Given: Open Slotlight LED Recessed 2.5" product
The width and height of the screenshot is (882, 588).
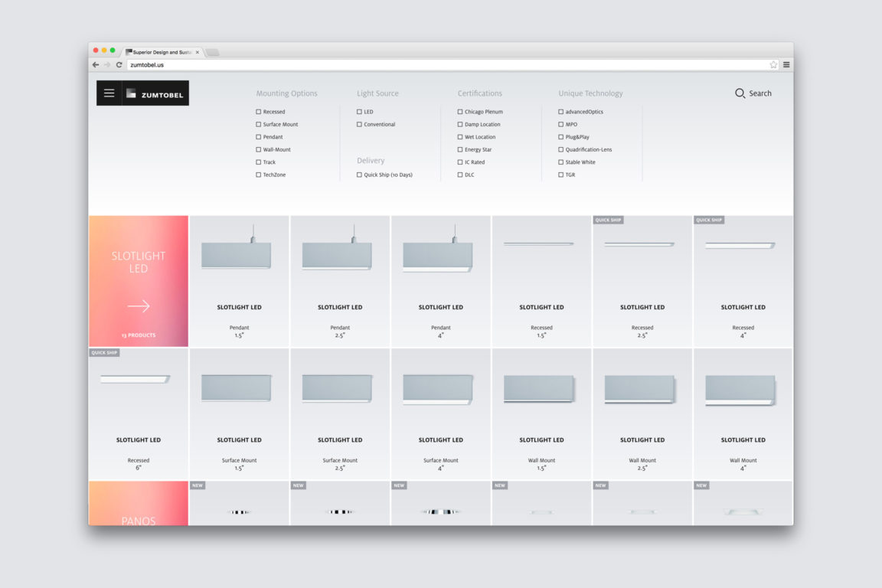Looking at the screenshot, I should tap(642, 281).
